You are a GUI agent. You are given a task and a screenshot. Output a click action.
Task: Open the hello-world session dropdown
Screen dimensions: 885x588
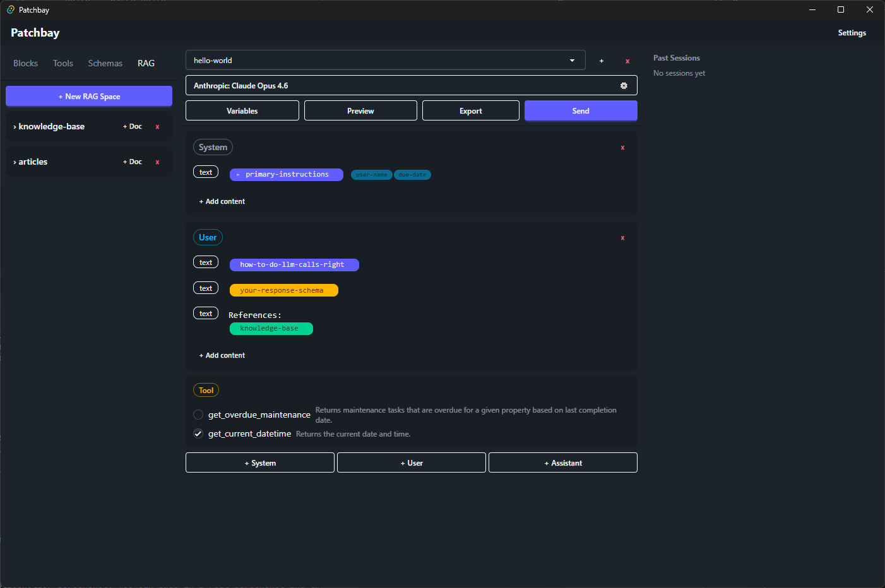[x=573, y=60]
